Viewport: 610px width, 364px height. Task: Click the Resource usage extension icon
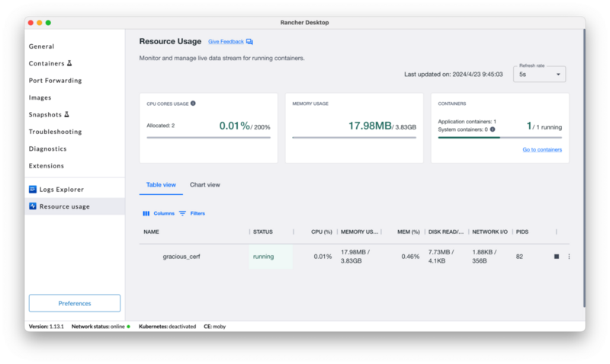[33, 206]
